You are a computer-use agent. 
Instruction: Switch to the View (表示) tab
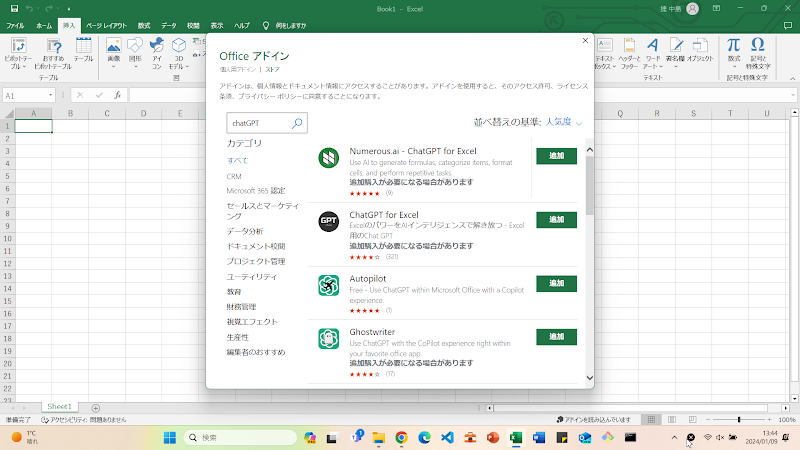[217, 26]
